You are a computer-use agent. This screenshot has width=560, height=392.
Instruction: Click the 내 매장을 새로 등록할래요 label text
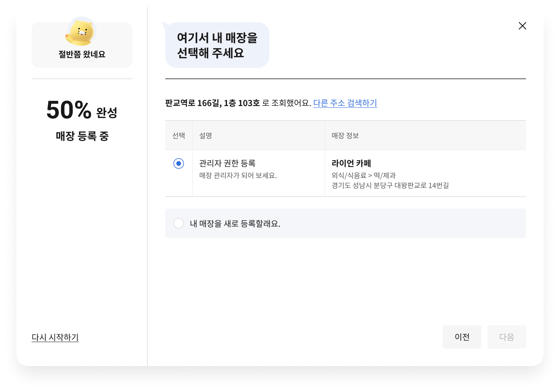click(x=235, y=224)
